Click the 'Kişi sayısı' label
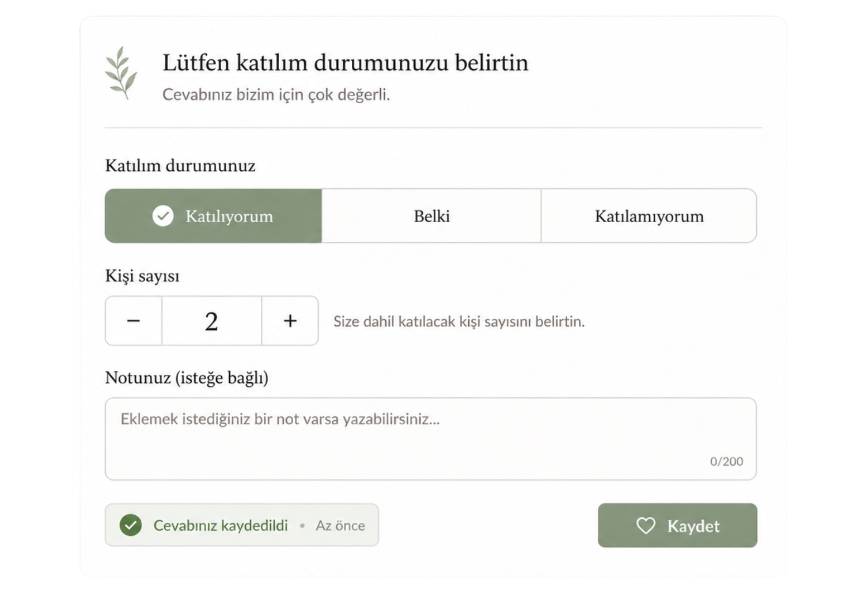This screenshot has width=868, height=601. 142,276
